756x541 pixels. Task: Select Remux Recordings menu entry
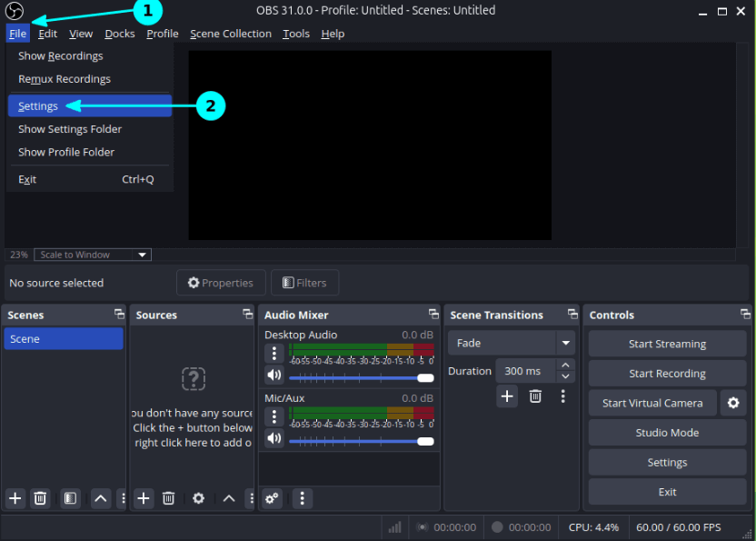coord(90,79)
